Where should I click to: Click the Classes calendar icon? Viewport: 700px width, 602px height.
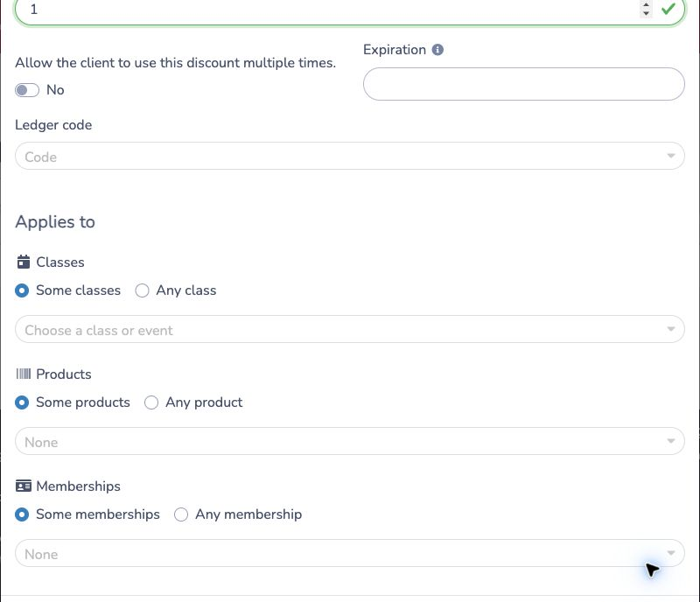click(x=24, y=262)
